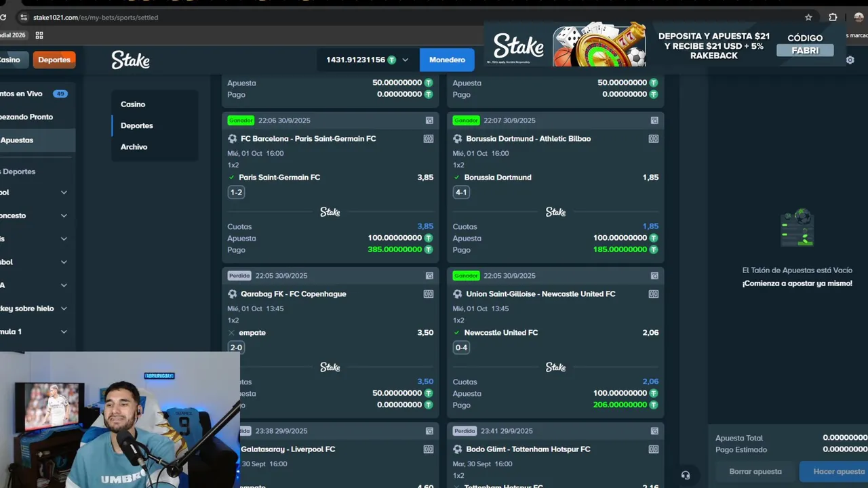Open the live support headset icon
This screenshot has height=488, width=868.
(686, 475)
